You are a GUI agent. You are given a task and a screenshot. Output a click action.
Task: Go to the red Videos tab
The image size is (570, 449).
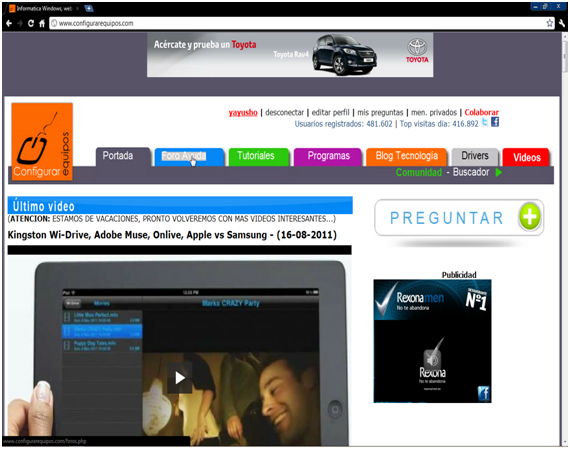526,157
